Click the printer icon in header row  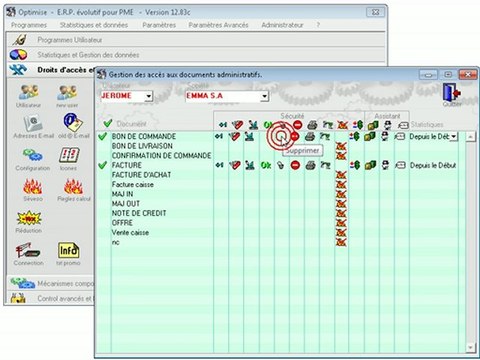(x=312, y=125)
